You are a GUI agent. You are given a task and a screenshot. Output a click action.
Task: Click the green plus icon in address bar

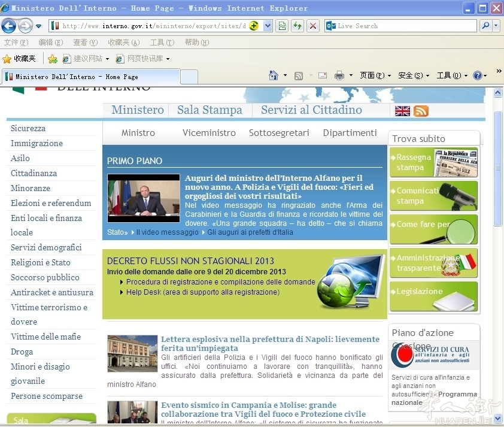tap(254, 26)
